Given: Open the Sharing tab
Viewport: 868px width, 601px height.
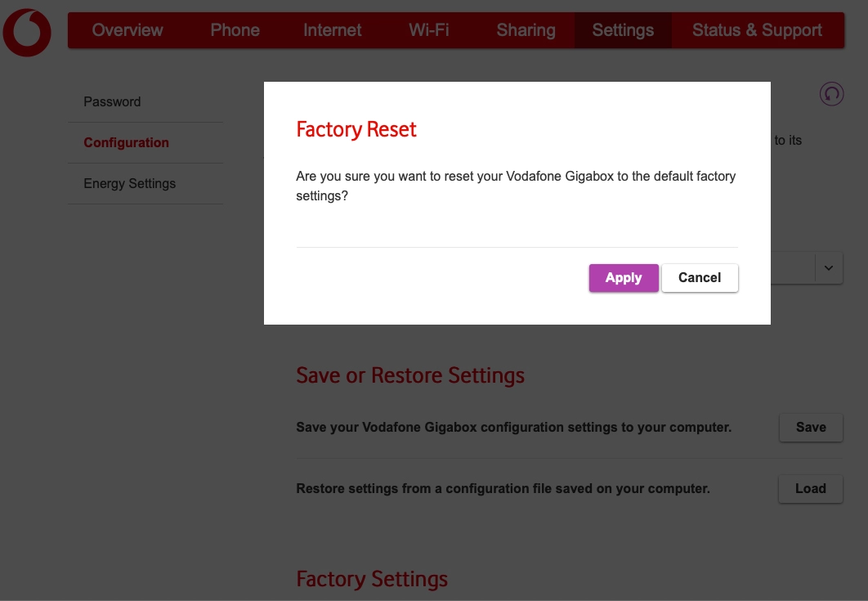Looking at the screenshot, I should 526,30.
